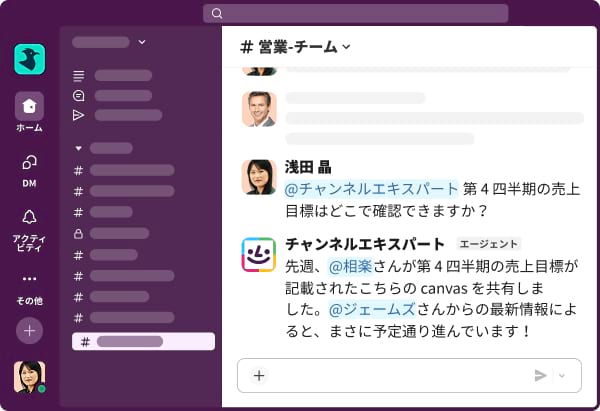This screenshot has height=411, width=600.
Task: Open the 営業-チーム channel header dropdown
Action: click(295, 47)
